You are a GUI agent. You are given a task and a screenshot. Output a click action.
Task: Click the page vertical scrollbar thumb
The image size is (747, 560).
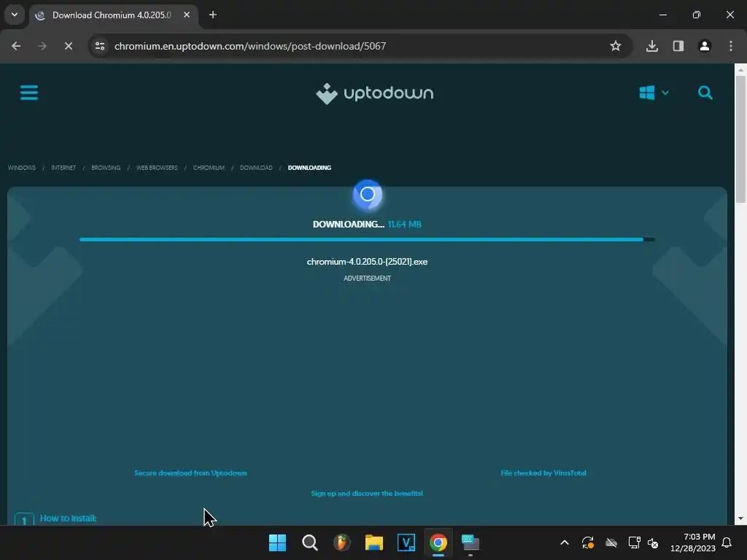(740, 139)
